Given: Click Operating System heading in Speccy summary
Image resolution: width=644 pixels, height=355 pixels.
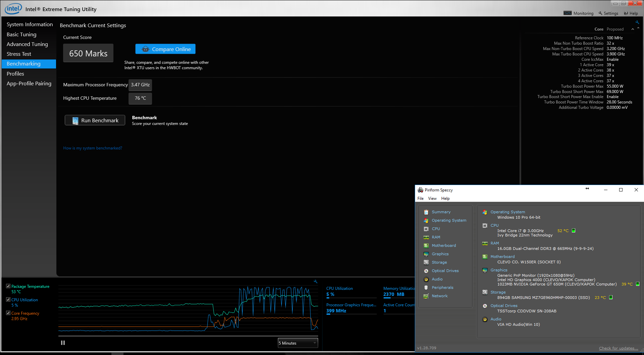Looking at the screenshot, I should [x=508, y=212].
